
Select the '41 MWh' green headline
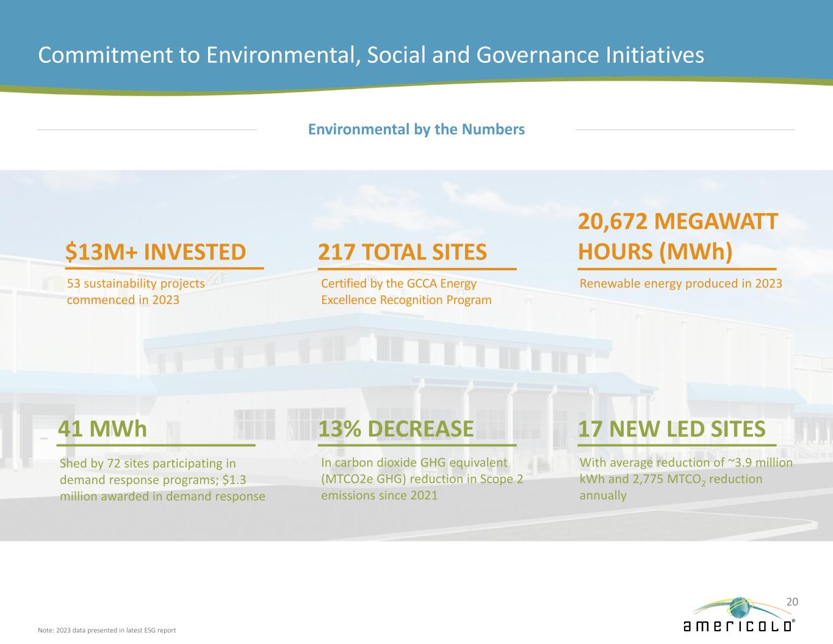pyautogui.click(x=103, y=429)
